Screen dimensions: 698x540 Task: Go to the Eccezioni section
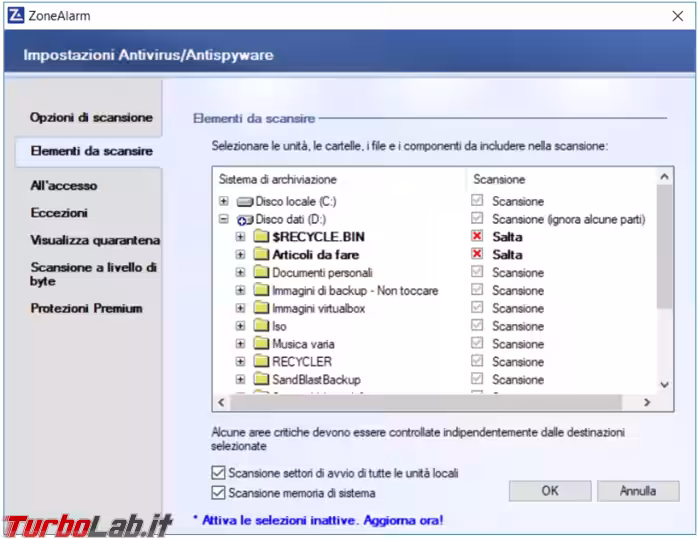coord(59,213)
